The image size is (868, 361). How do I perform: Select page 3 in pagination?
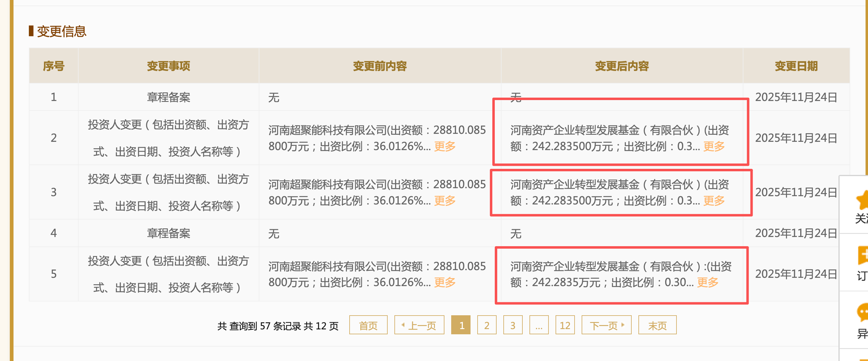pos(513,325)
